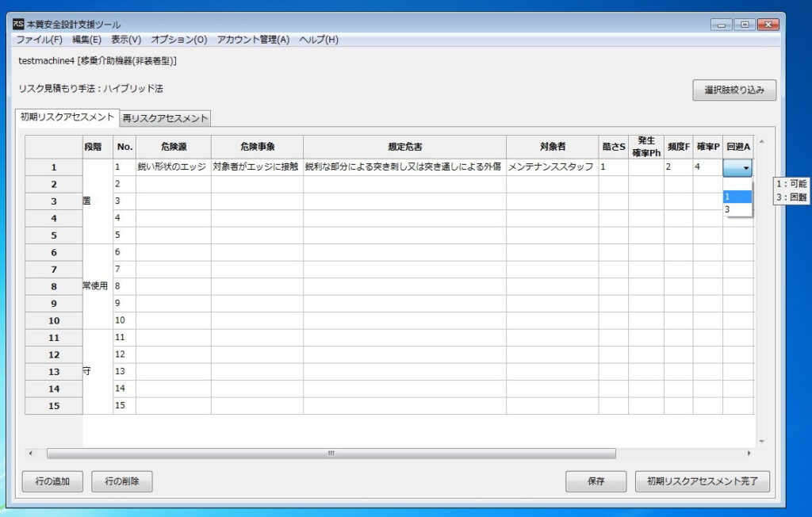The height and width of the screenshot is (517, 812).
Task: Open the 編集(E) menu
Action: tap(86, 40)
